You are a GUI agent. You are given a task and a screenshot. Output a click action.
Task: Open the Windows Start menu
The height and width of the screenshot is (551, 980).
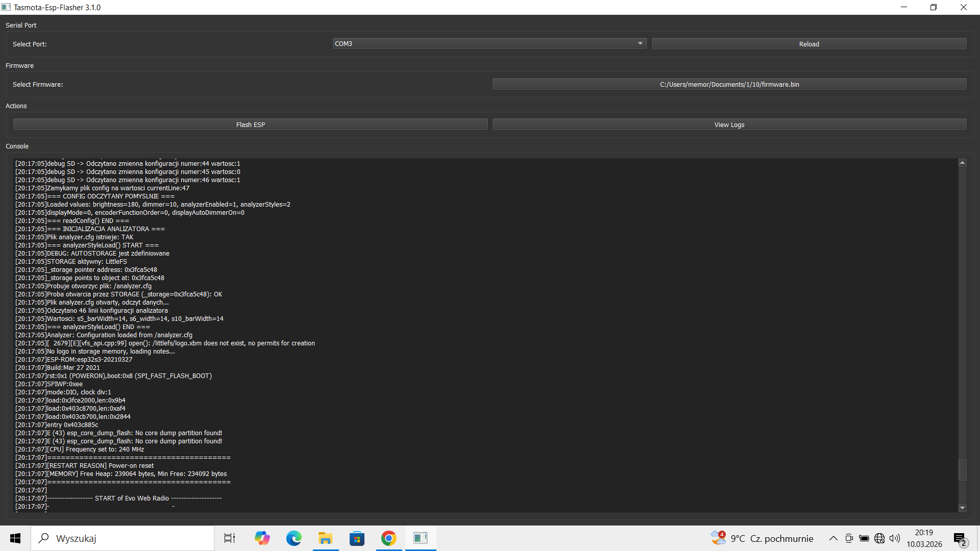[15, 538]
